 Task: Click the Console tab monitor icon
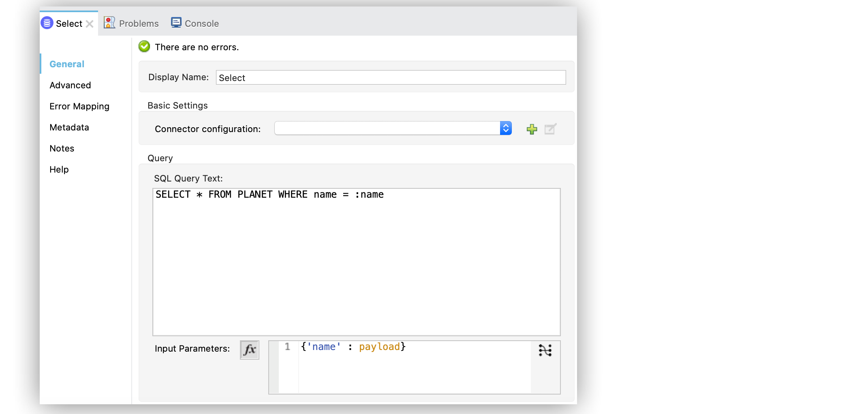(176, 22)
